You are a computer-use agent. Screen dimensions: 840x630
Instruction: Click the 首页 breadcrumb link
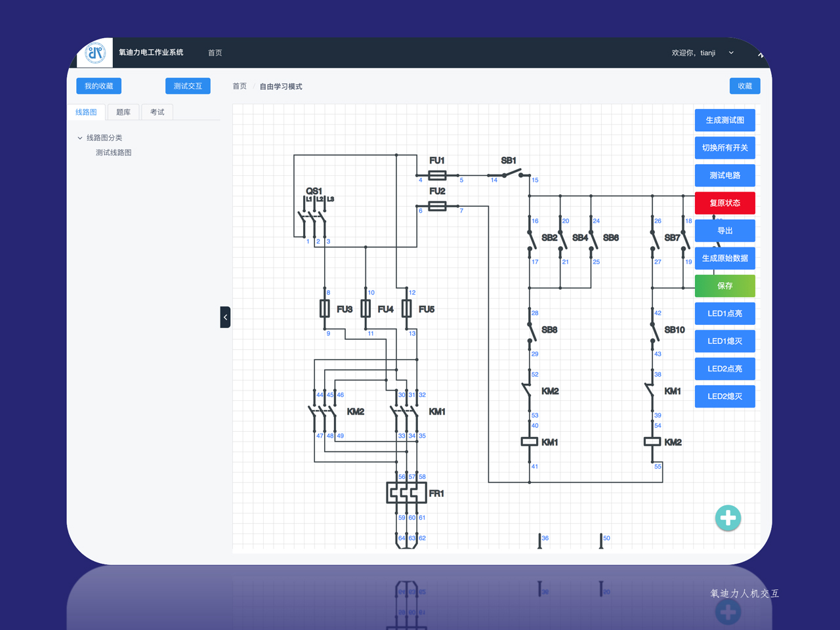tap(240, 87)
